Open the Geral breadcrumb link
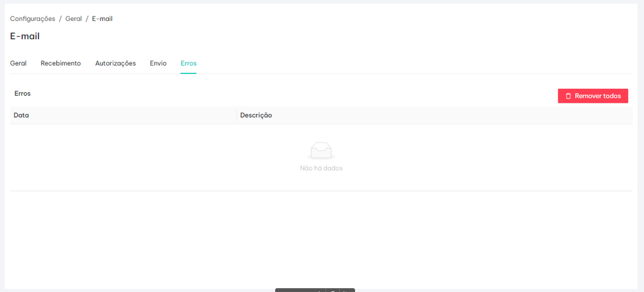This screenshot has width=644, height=292. tap(73, 19)
